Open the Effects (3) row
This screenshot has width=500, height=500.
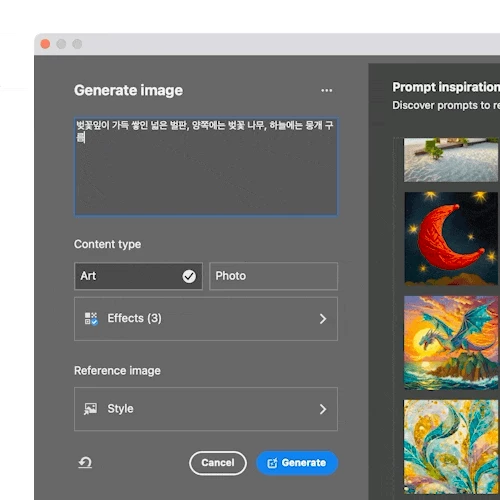[206, 319]
